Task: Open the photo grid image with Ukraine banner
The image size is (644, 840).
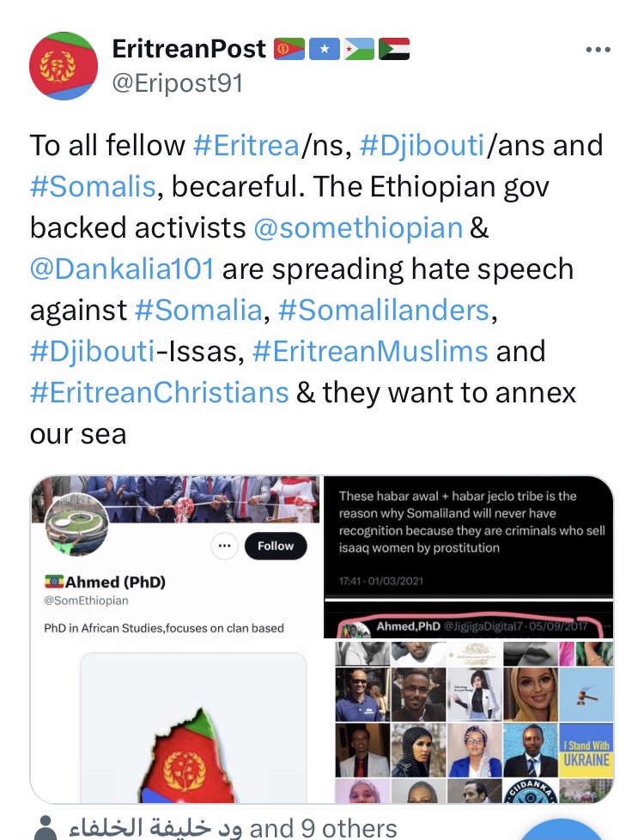Action: pos(473,721)
